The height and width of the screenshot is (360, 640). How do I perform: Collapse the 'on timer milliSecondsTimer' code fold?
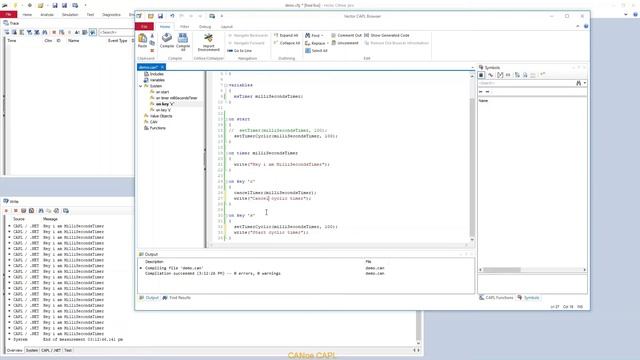(x=226, y=153)
